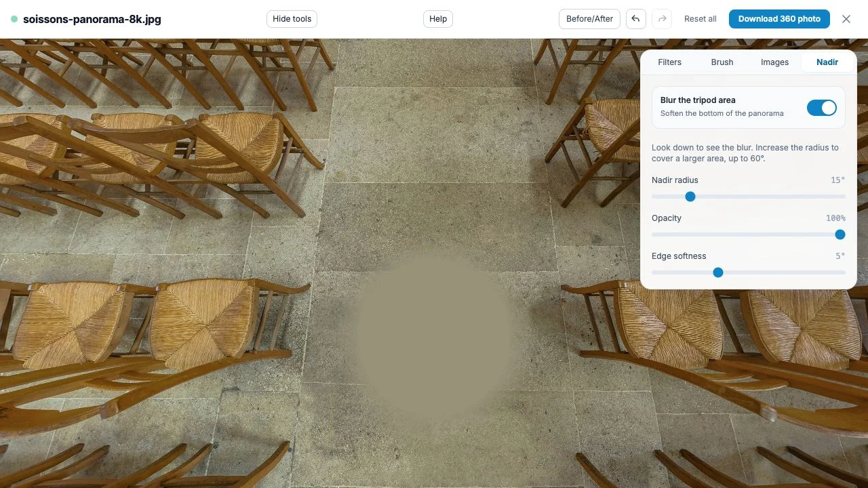Viewport: 868px width, 488px height.
Task: Open the Brush tab
Action: click(722, 62)
